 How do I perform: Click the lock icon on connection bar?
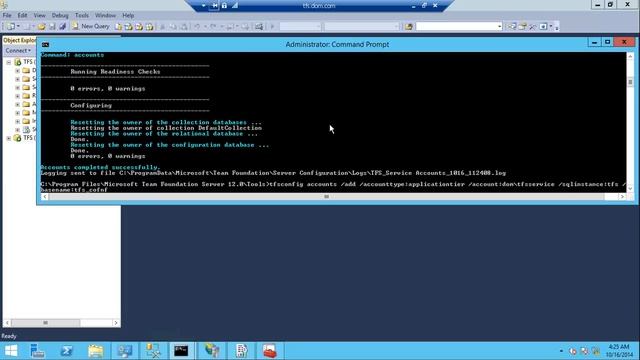pyautogui.click(x=224, y=5)
